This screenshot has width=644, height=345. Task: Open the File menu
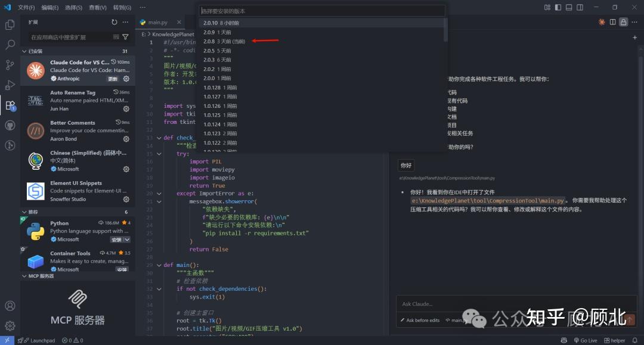point(26,7)
